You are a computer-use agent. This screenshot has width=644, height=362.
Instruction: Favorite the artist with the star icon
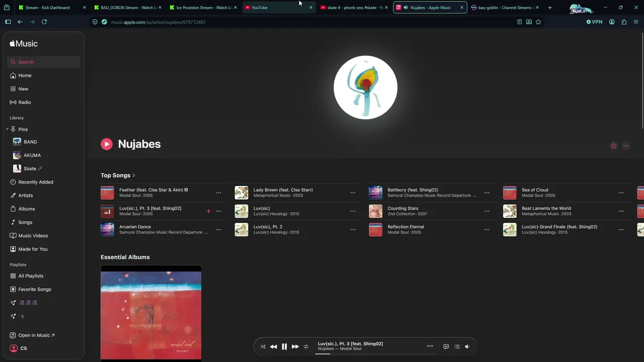click(x=614, y=146)
